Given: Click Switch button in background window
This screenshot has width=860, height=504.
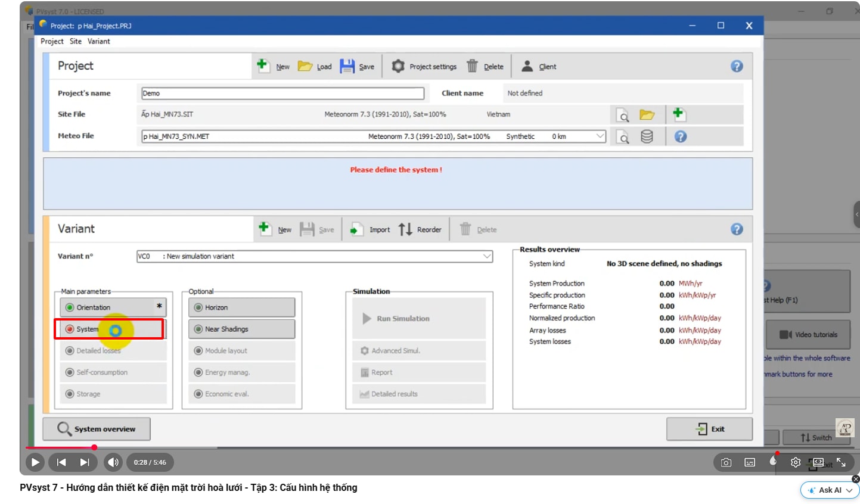Looking at the screenshot, I should click(x=816, y=438).
